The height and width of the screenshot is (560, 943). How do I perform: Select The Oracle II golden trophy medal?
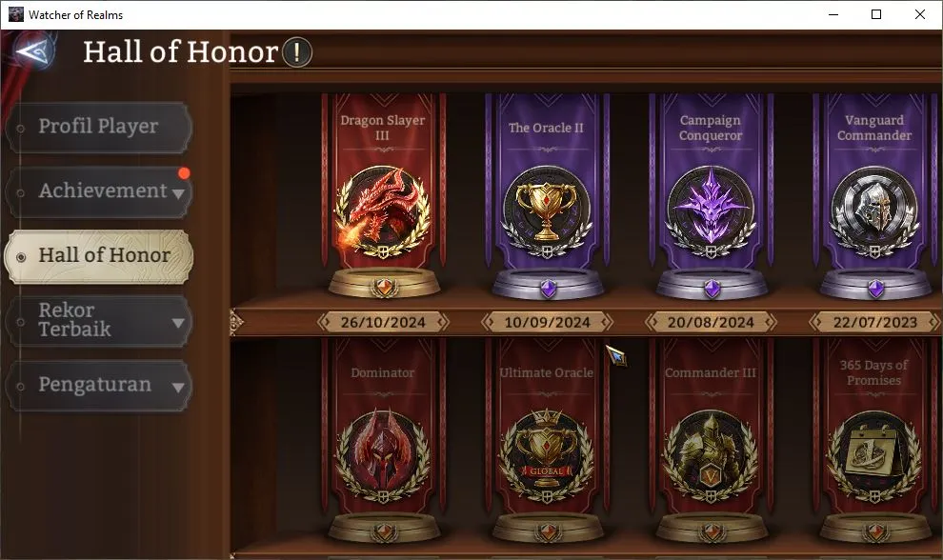[x=546, y=212]
